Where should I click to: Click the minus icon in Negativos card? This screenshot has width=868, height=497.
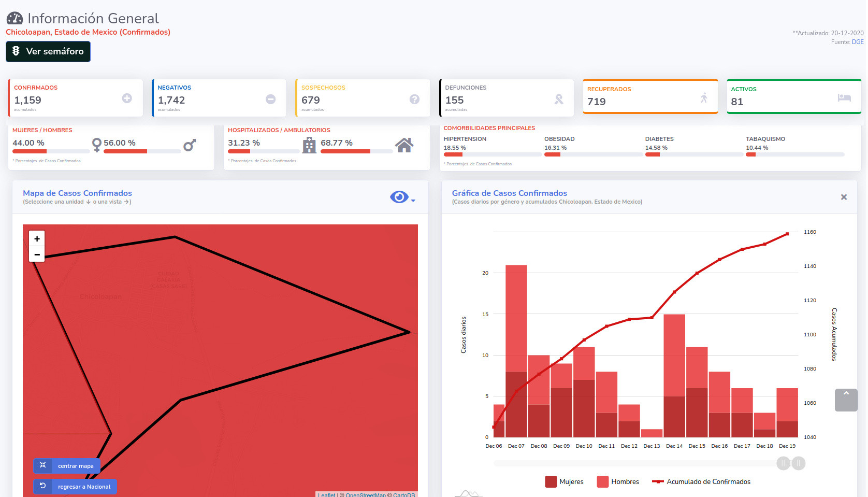(270, 99)
